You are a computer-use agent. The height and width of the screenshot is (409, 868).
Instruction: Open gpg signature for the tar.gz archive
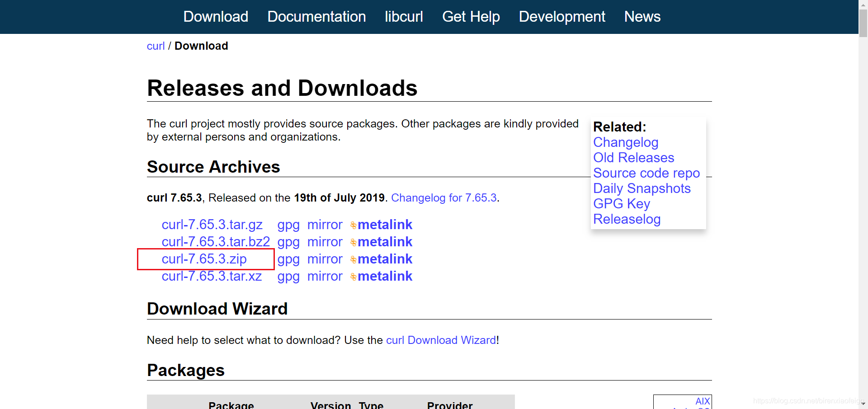(x=288, y=225)
